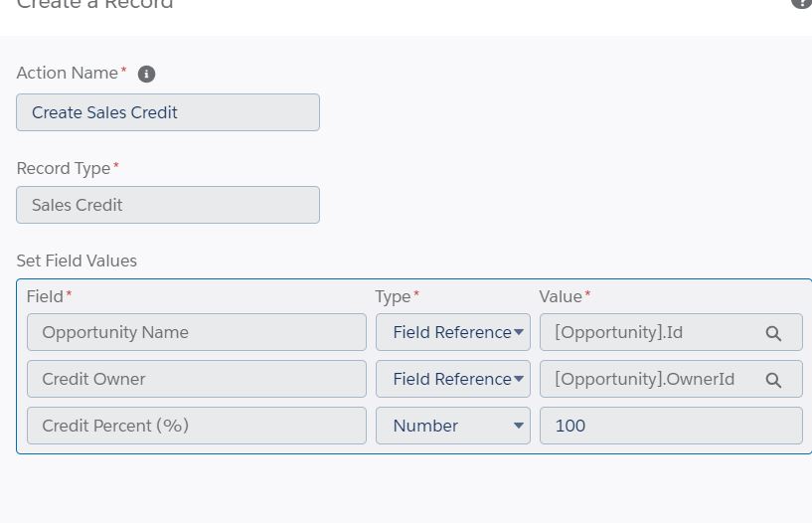The image size is (812, 523).
Task: Select the Sales Credit record type field
Action: [168, 205]
